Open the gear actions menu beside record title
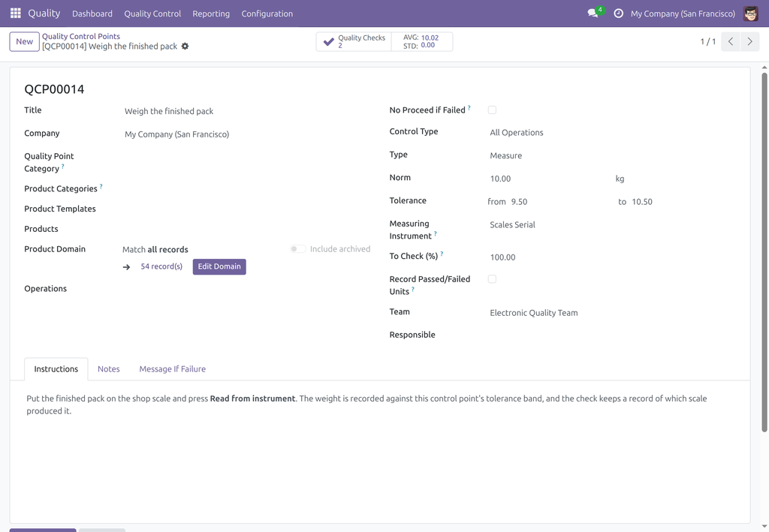The width and height of the screenshot is (769, 532). point(185,46)
